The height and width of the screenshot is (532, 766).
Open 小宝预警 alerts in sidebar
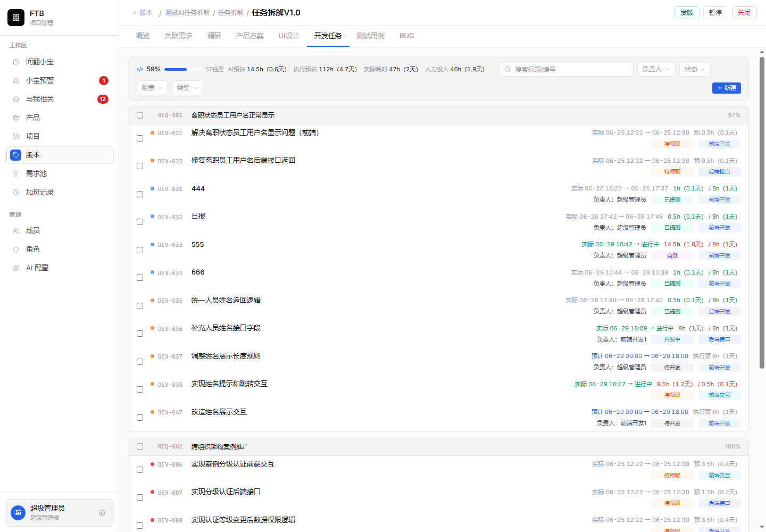pos(60,80)
